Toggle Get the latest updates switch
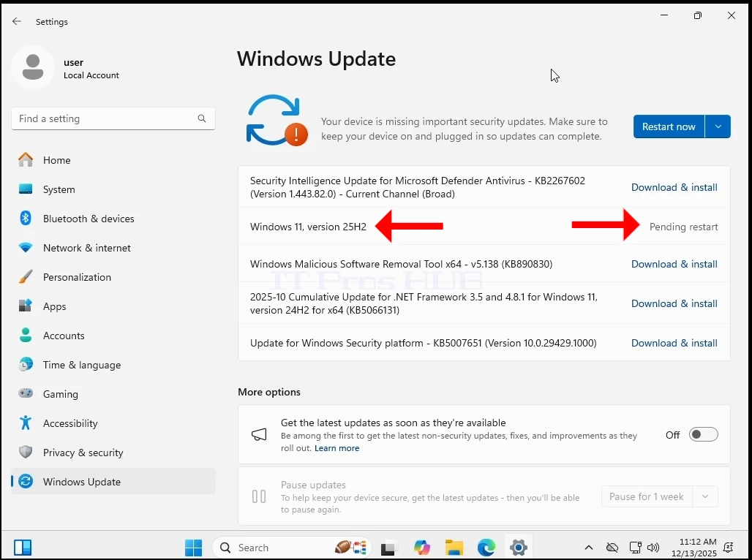Screen dimensions: 752x560 (703, 435)
